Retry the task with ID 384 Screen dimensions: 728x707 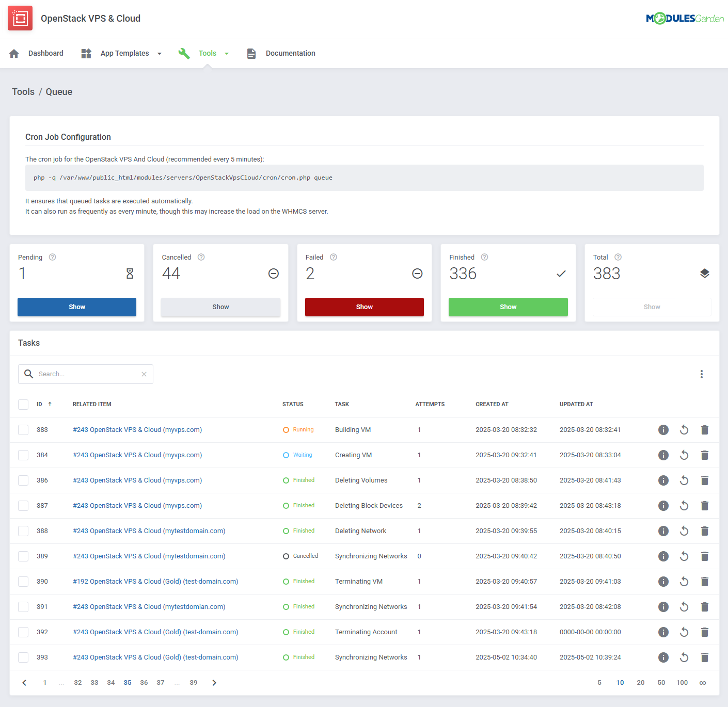[x=684, y=455]
